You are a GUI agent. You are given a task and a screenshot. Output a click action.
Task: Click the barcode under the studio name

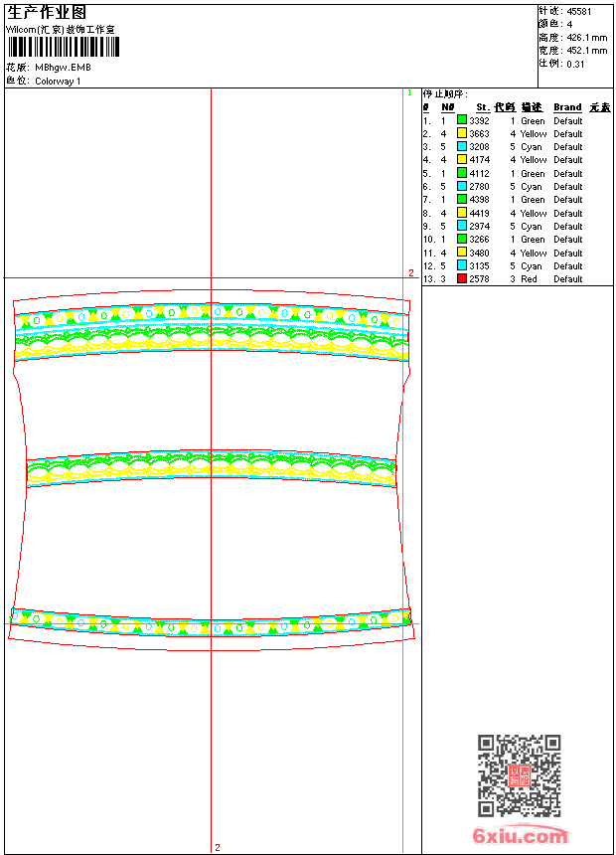coord(63,47)
